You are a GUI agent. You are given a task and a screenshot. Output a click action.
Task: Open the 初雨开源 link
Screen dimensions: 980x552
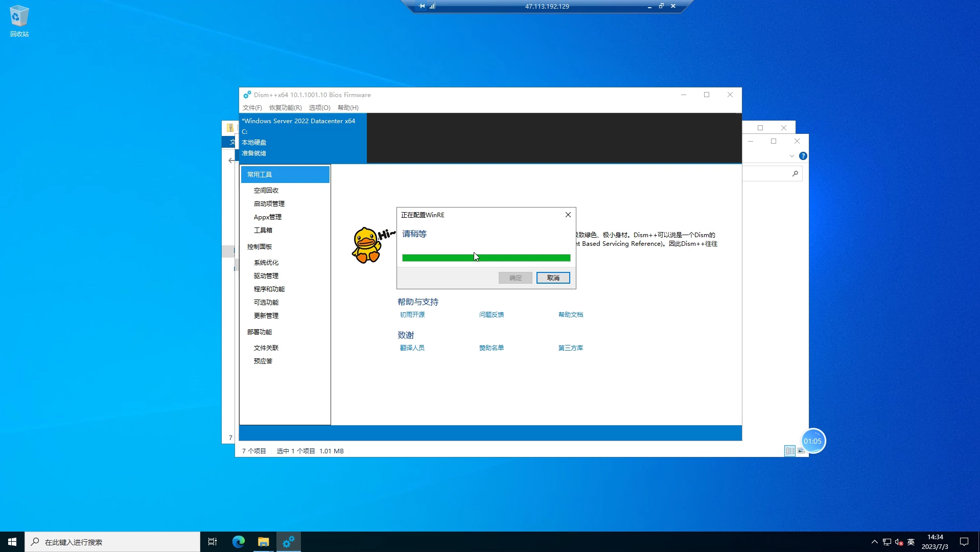(412, 315)
